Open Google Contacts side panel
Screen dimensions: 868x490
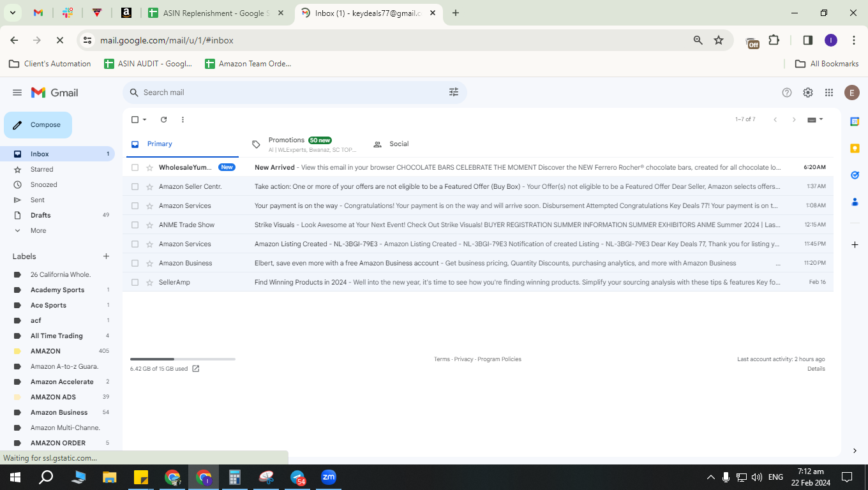[855, 202]
